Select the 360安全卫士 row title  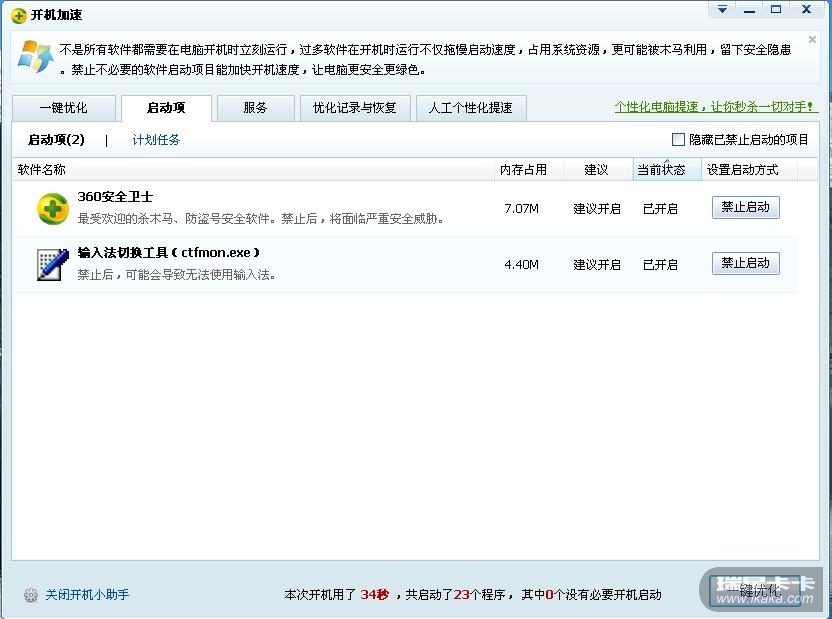point(115,197)
